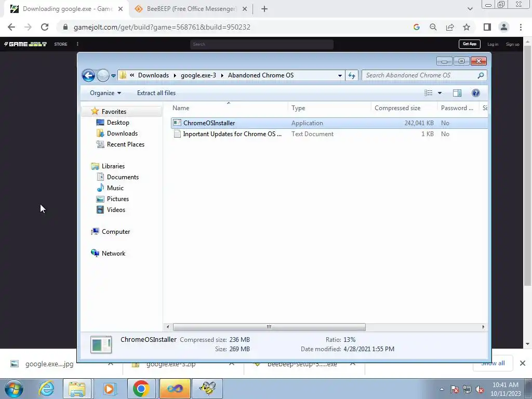The width and height of the screenshot is (532, 399).
Task: Click the Google icon in the address bar
Action: [416, 27]
